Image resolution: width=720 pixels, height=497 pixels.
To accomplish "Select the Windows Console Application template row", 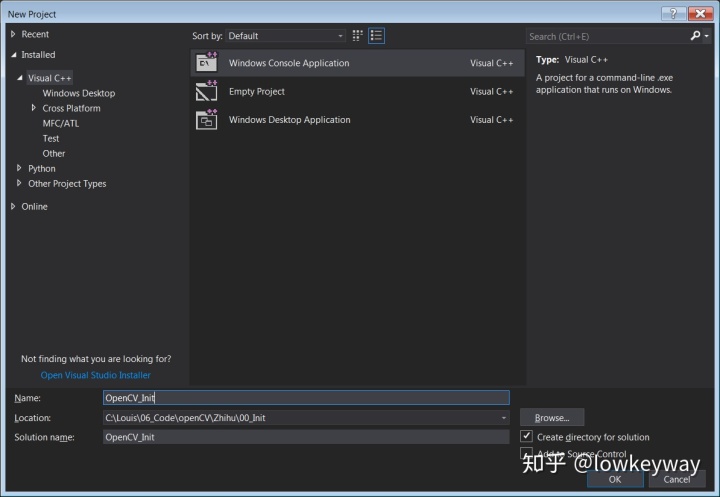I will point(357,63).
